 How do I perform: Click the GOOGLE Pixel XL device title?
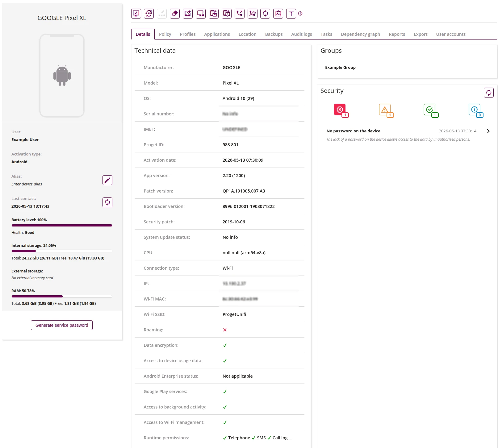tap(62, 18)
